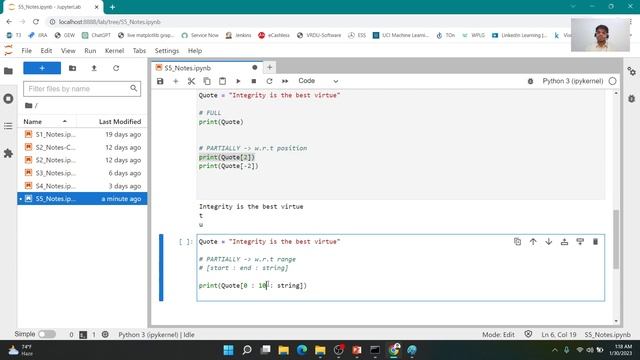The width and height of the screenshot is (640, 360).
Task: Open the ChatGPT bookmark
Action: [x=96, y=36]
